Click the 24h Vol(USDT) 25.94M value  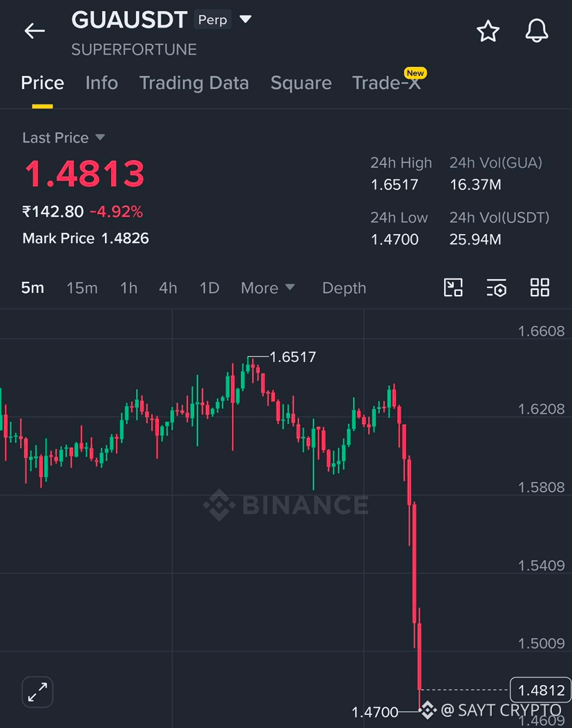pos(475,240)
